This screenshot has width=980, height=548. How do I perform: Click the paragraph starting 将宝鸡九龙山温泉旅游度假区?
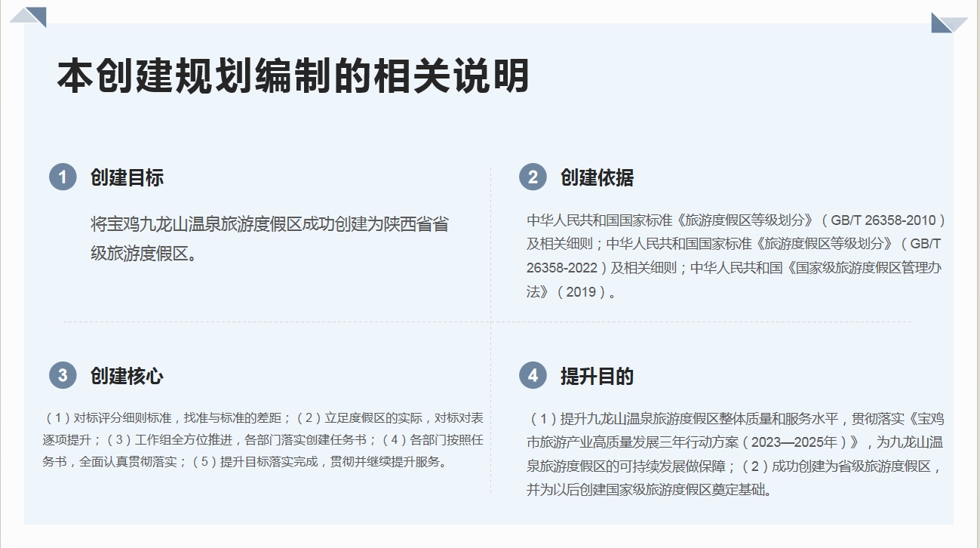click(270, 239)
